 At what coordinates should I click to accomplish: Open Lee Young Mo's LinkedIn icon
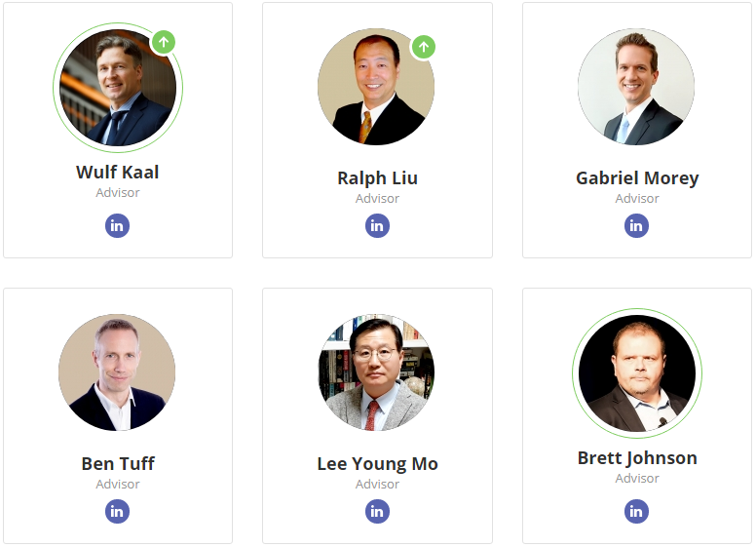pos(377,511)
